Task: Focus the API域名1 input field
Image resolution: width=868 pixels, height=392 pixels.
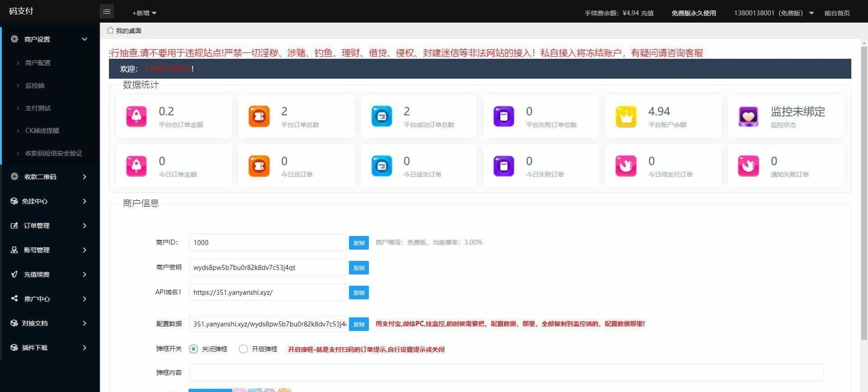Action: (x=268, y=292)
